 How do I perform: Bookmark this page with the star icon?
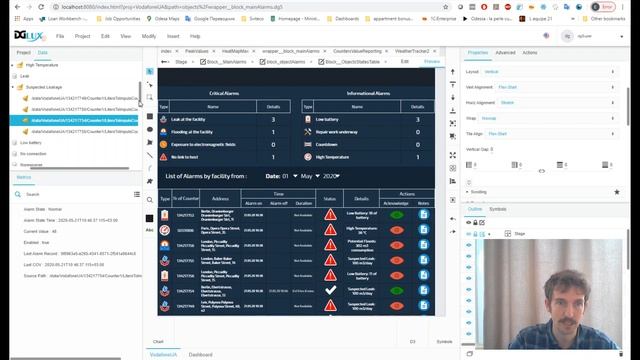pos(445,7)
